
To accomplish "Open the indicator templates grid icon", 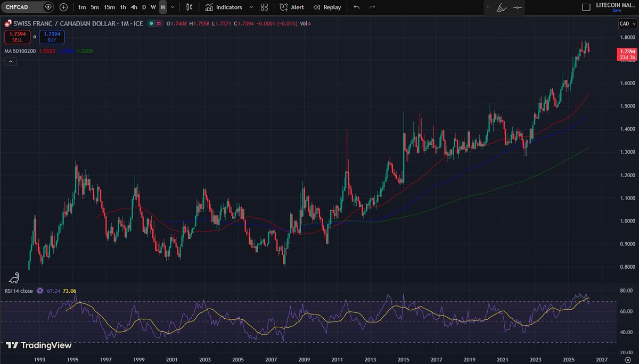I will [264, 7].
